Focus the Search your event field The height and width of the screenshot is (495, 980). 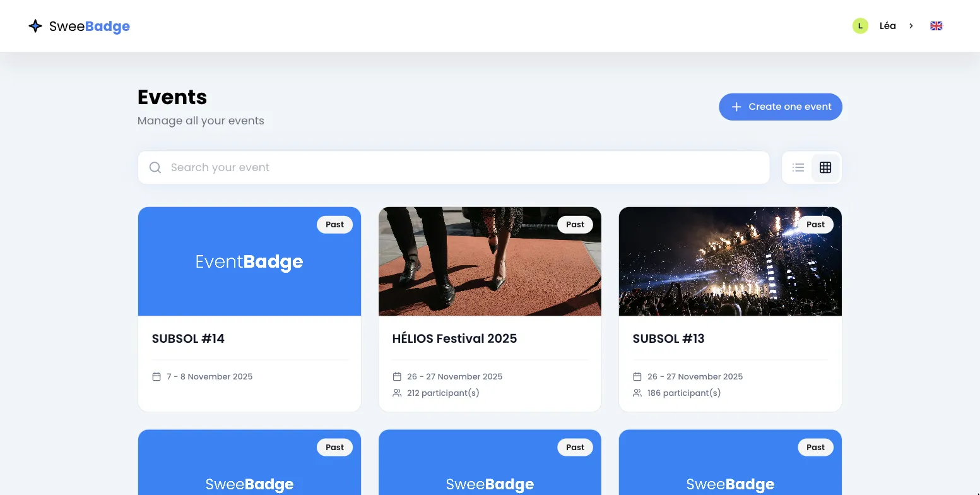point(454,167)
